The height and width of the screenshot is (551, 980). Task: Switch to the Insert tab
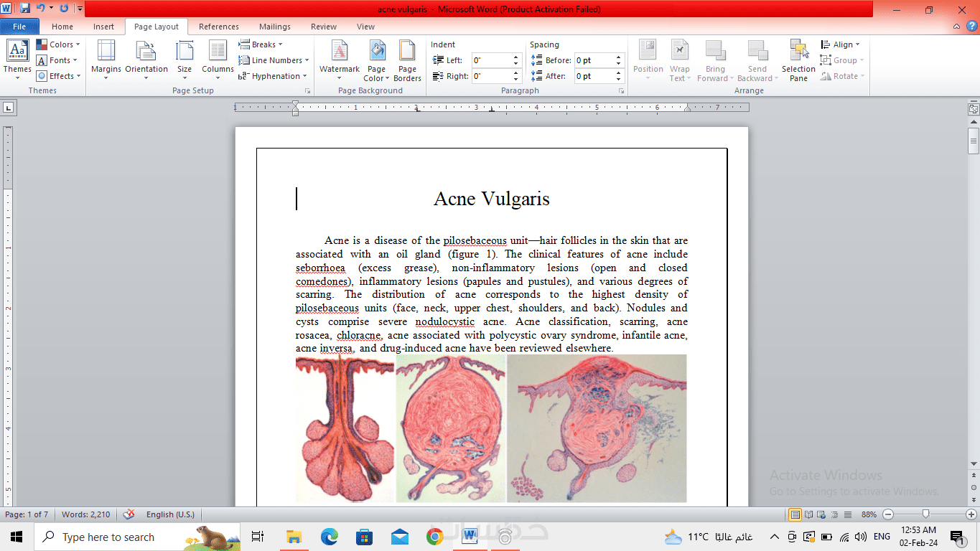[103, 27]
